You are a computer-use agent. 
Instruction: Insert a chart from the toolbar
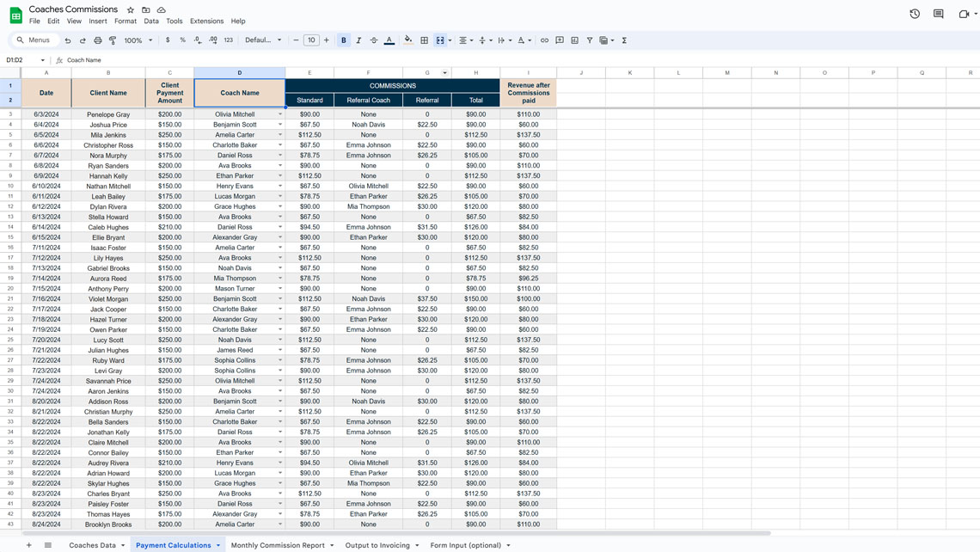(x=574, y=40)
